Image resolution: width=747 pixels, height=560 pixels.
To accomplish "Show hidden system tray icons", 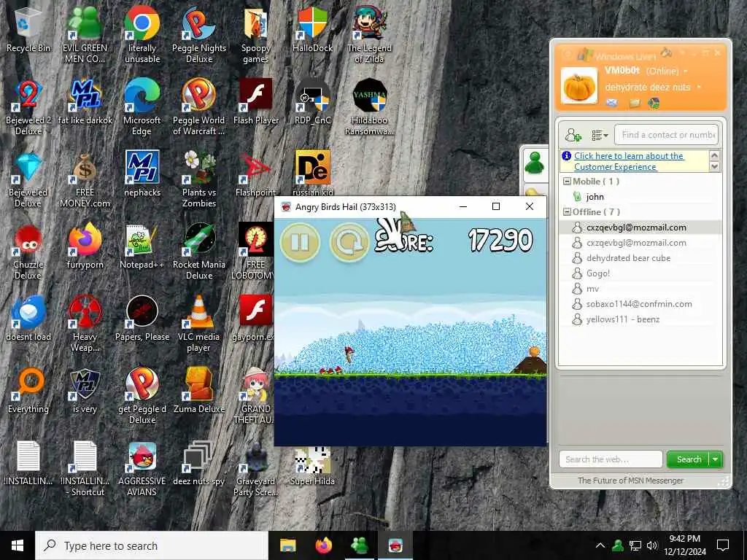I will click(x=600, y=545).
